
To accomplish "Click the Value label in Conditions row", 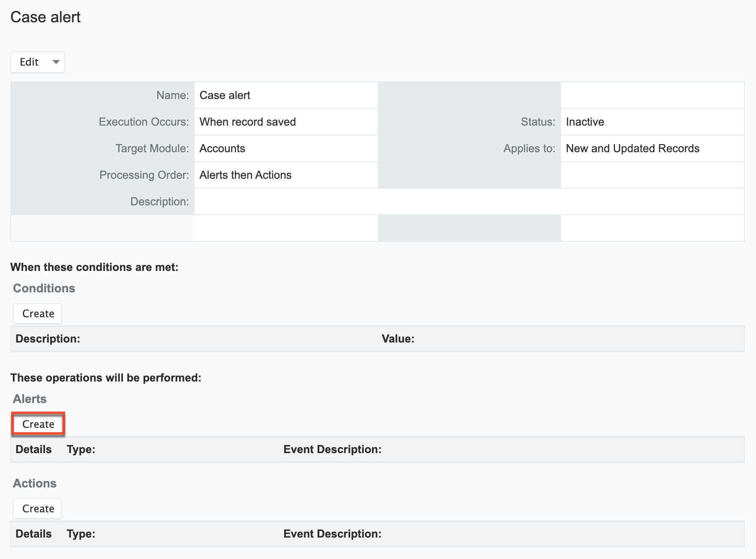I will [x=399, y=339].
